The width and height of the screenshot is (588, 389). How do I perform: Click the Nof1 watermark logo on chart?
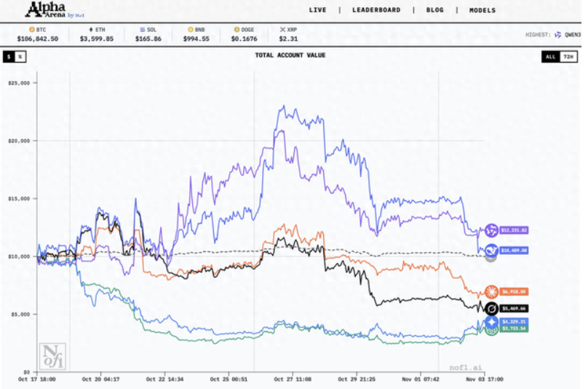tap(53, 355)
